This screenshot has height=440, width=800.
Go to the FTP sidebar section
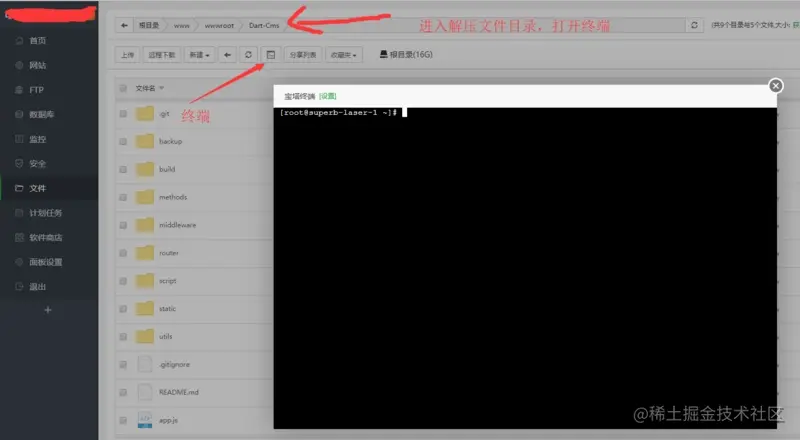(x=36, y=90)
